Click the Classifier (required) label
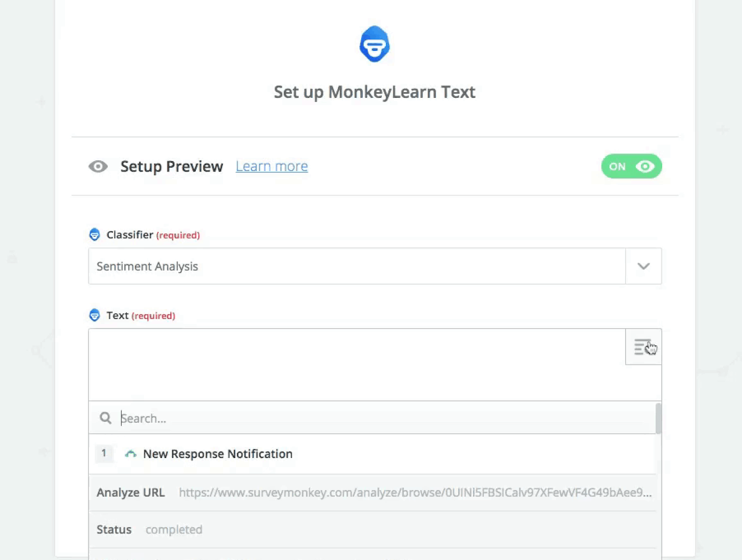Screen dimensions: 742x560 (153, 235)
